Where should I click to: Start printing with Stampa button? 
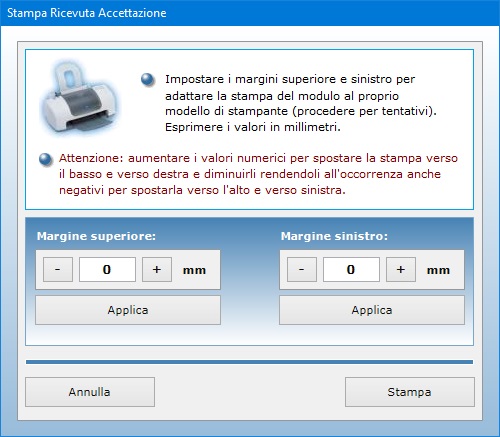[x=410, y=392]
